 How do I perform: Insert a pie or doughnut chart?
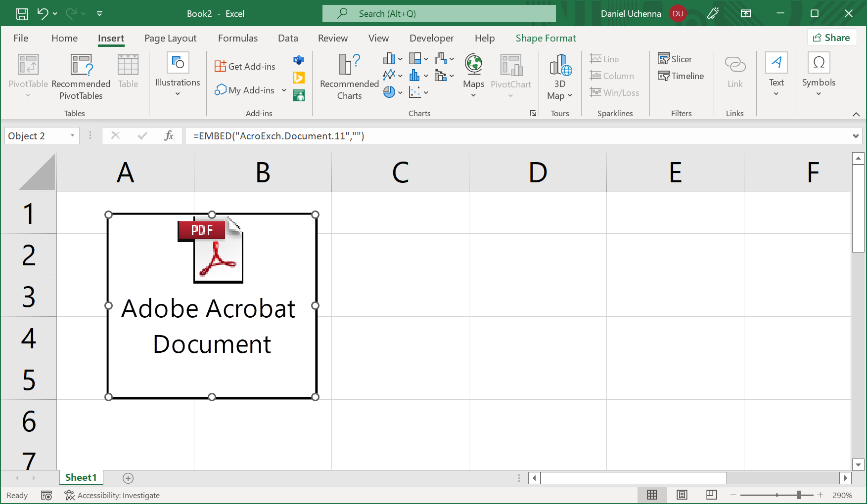(390, 92)
